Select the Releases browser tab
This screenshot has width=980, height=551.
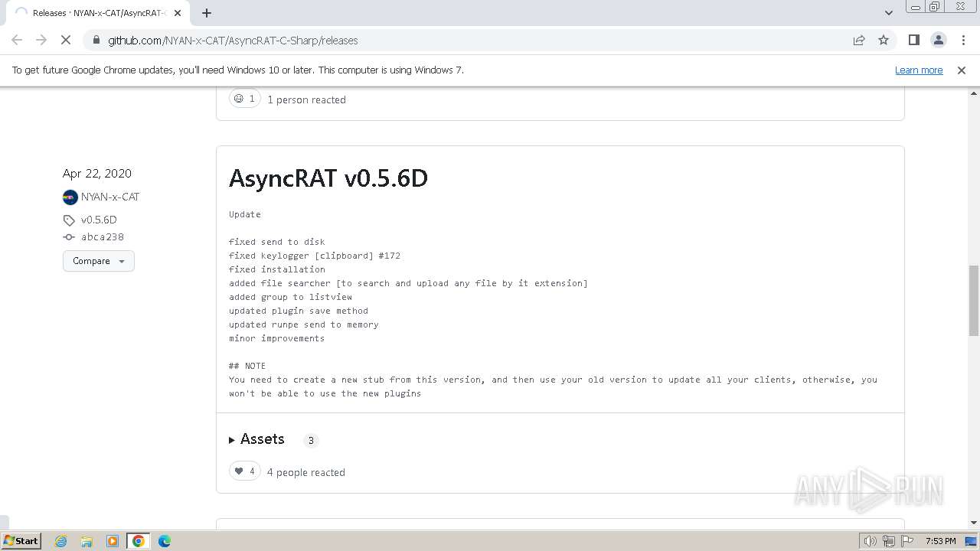tap(97, 13)
